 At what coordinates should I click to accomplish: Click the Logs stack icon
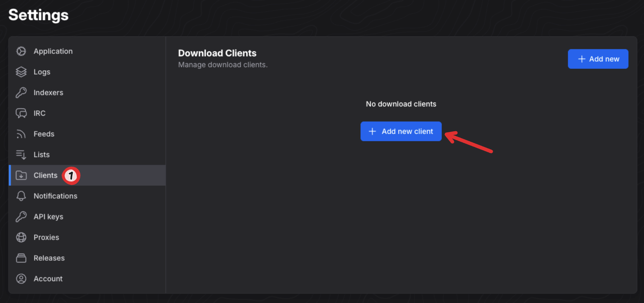pos(21,72)
